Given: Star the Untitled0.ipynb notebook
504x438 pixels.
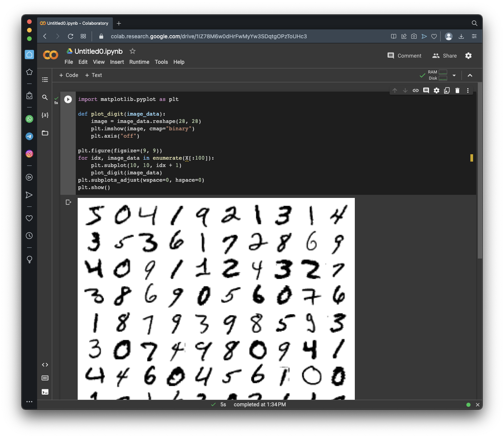Looking at the screenshot, I should 133,51.
